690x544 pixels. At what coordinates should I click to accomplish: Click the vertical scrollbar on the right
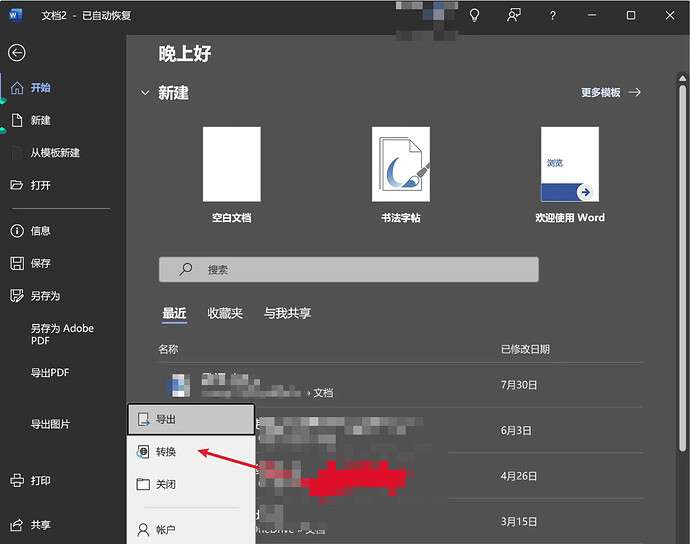coord(682,268)
